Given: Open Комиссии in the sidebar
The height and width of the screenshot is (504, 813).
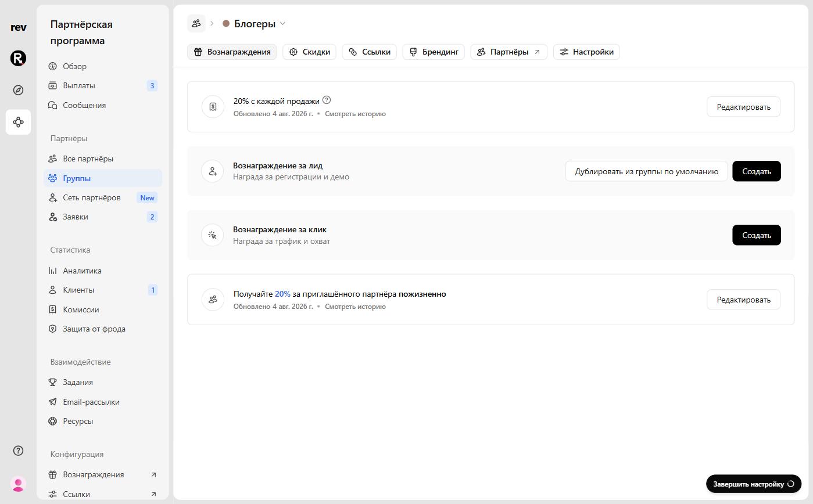Looking at the screenshot, I should tap(103, 309).
